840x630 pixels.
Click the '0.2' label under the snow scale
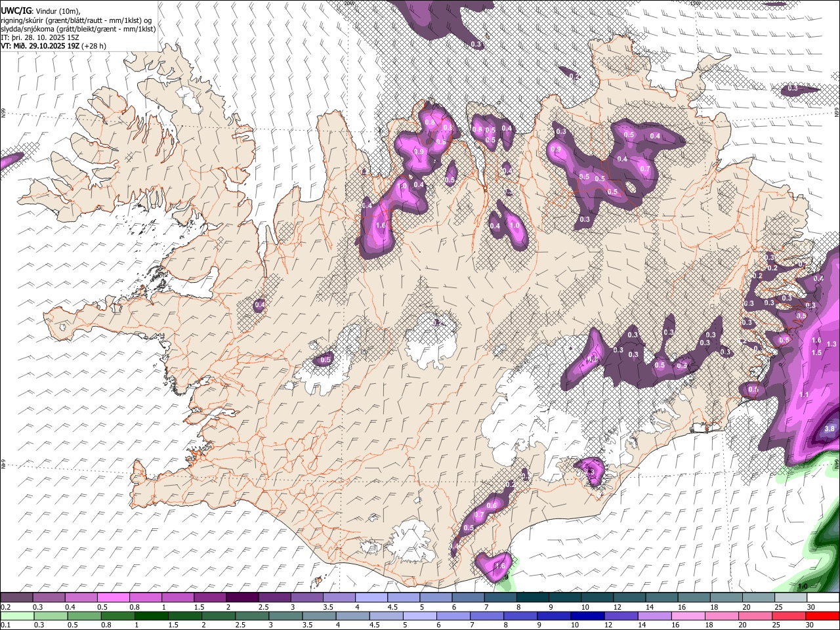click(5, 607)
